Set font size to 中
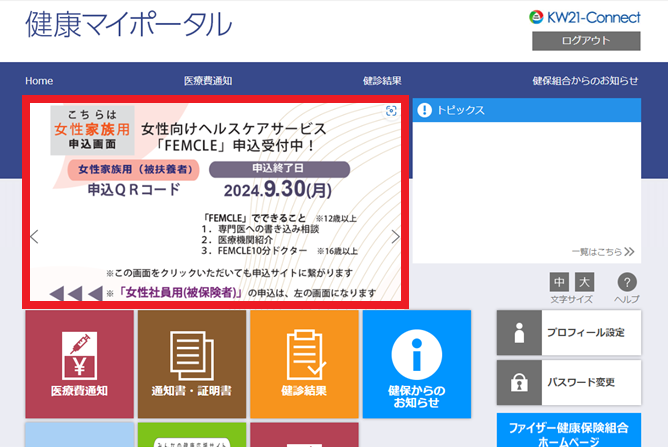668x447 pixels. [559, 282]
